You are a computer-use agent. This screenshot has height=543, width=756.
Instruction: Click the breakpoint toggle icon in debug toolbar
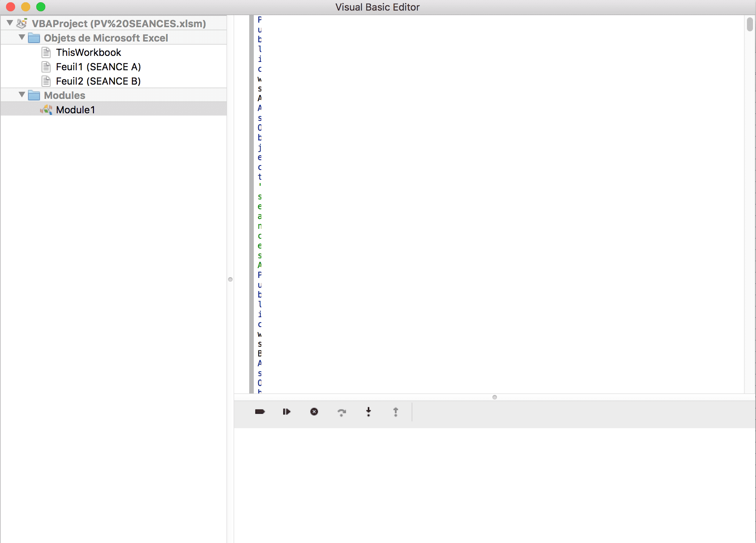click(260, 412)
